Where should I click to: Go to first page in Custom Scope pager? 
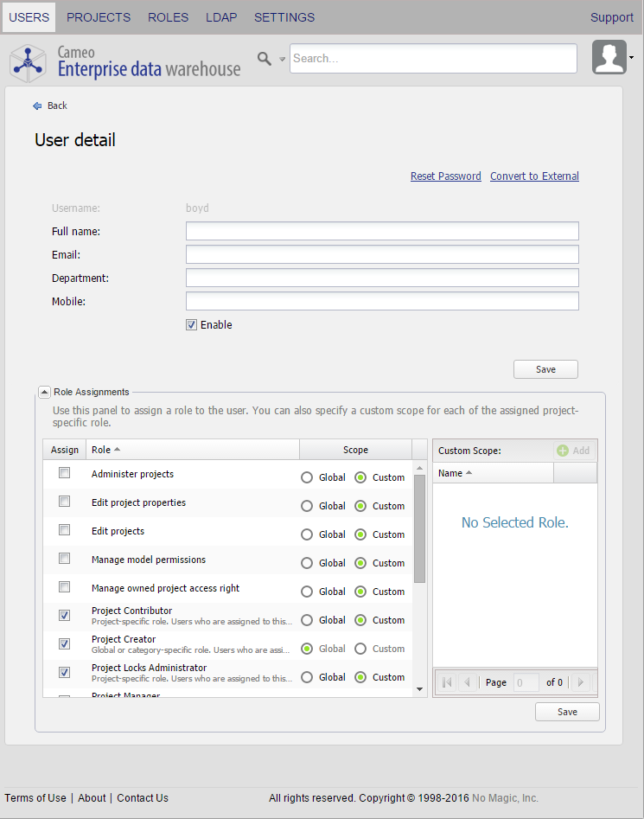pyautogui.click(x=447, y=682)
